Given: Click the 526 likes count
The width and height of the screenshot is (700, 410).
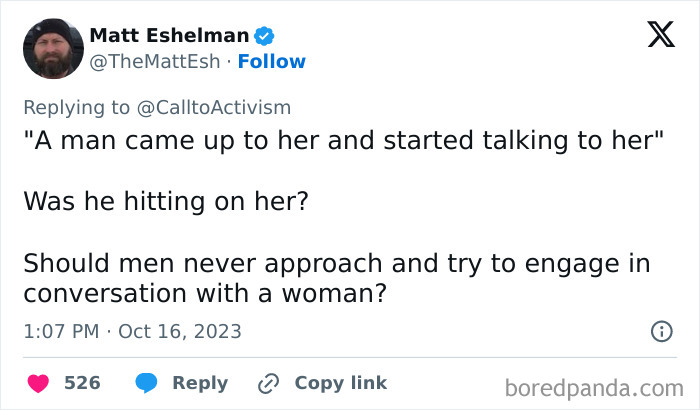Looking at the screenshot, I should [x=82, y=383].
